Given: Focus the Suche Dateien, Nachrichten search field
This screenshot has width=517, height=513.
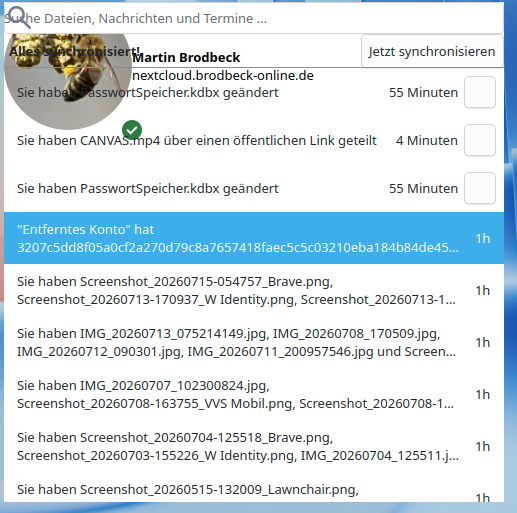Looking at the screenshot, I should coord(254,18).
